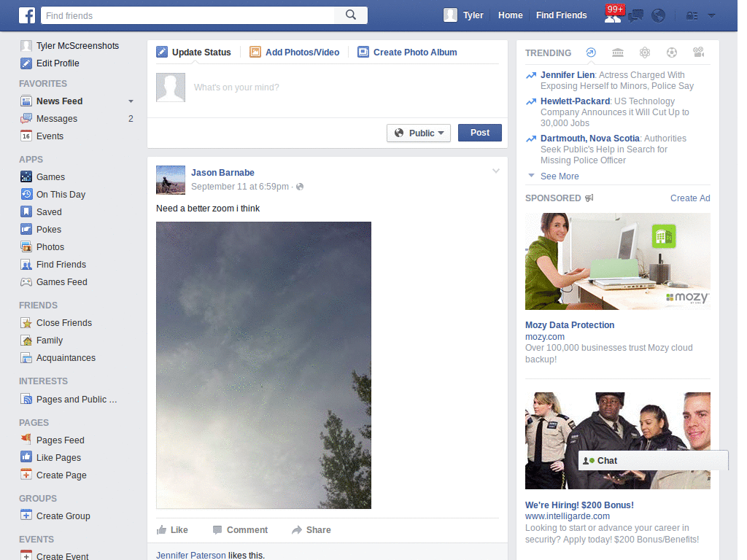Open News Feed in favorites
747x560 pixels.
tap(60, 101)
